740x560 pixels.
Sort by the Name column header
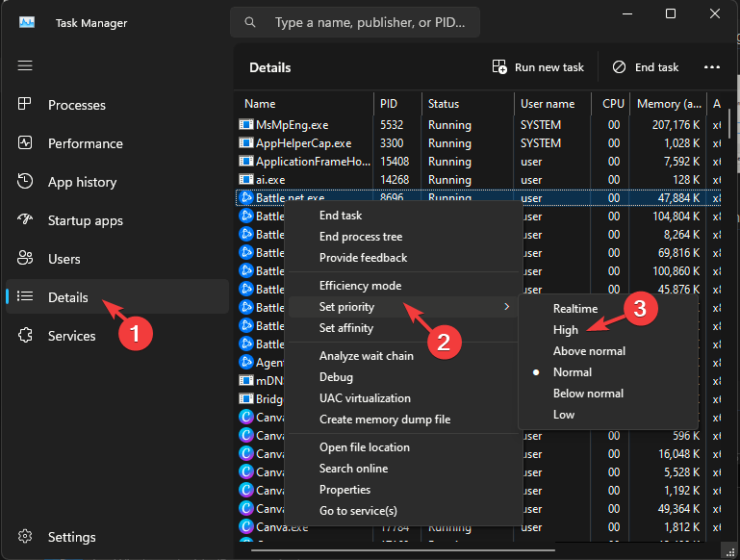tap(304, 104)
